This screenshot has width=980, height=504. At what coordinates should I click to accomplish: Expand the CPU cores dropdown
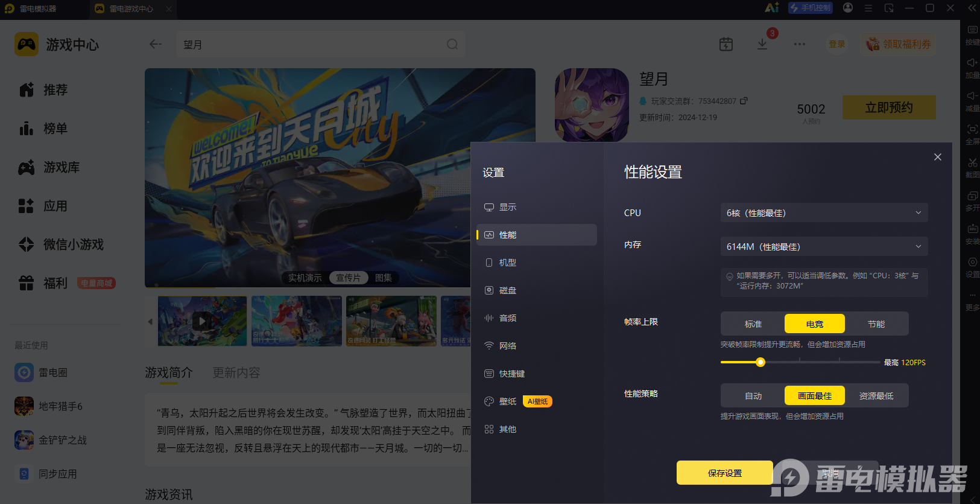[824, 212]
